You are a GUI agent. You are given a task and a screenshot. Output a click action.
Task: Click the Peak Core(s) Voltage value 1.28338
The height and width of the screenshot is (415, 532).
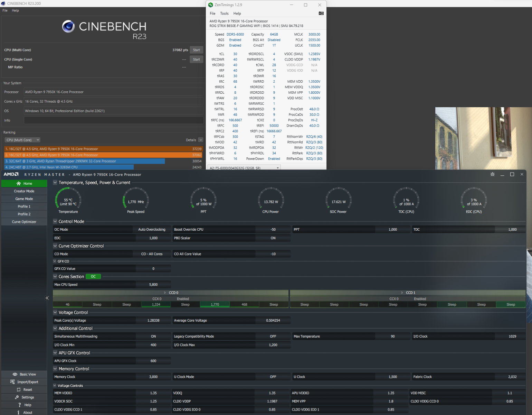(x=153, y=320)
